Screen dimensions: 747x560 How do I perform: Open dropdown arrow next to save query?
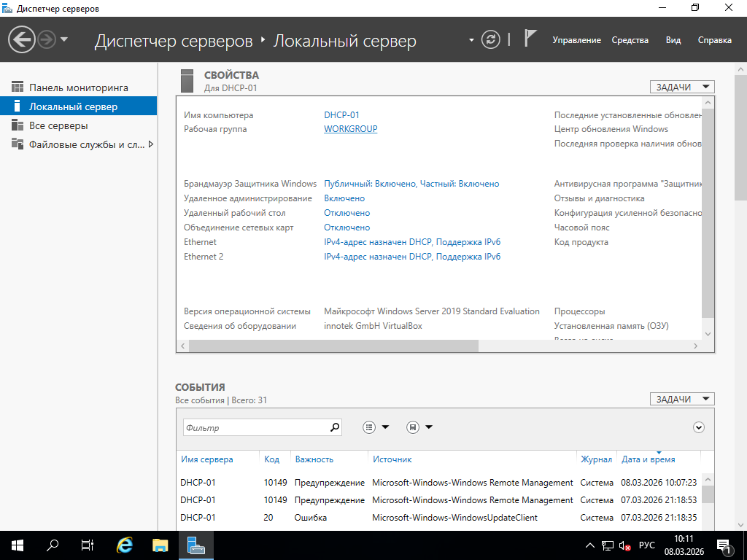tap(429, 427)
